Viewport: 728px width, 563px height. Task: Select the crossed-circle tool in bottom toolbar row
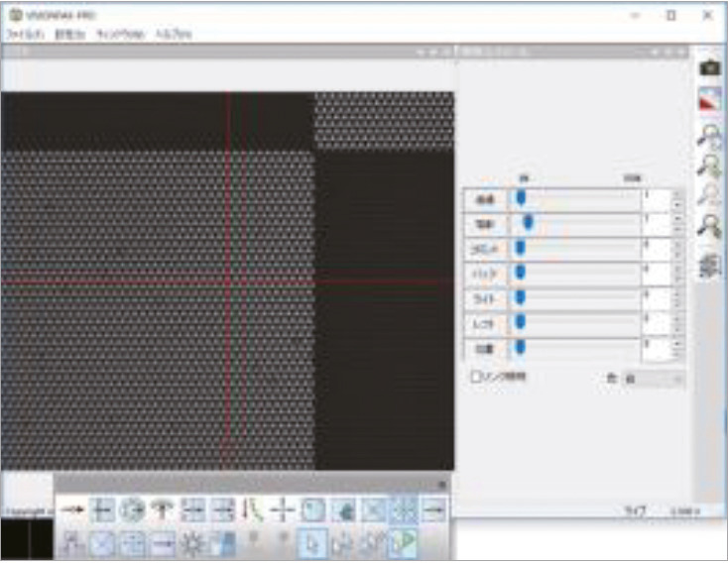102,542
